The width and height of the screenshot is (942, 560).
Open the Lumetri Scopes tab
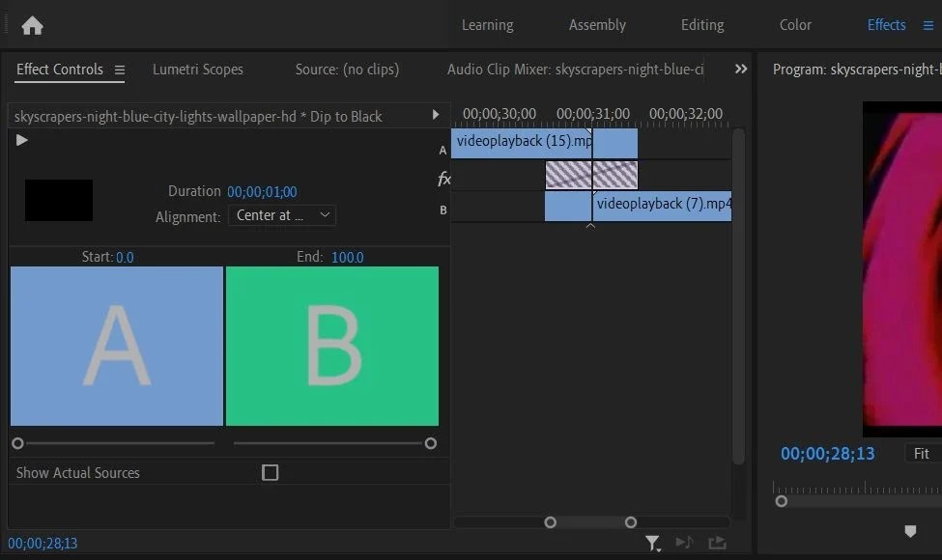point(197,70)
